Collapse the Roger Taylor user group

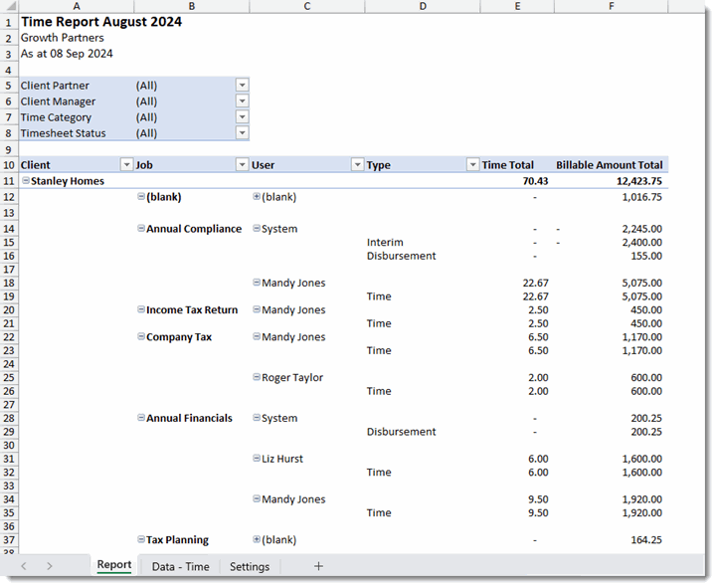point(257,377)
